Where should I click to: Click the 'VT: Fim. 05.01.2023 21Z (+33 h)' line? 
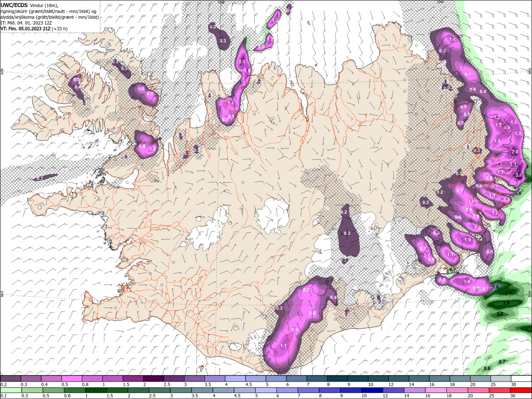pos(34,29)
